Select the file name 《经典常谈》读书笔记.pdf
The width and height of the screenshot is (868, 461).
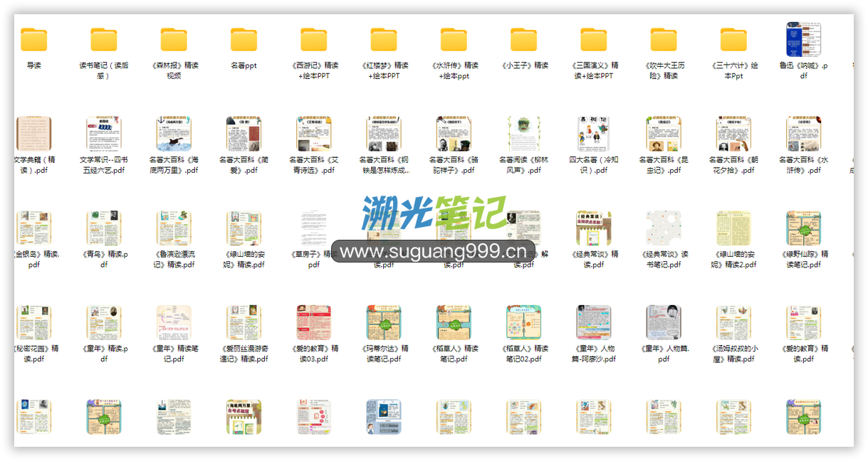[663, 259]
